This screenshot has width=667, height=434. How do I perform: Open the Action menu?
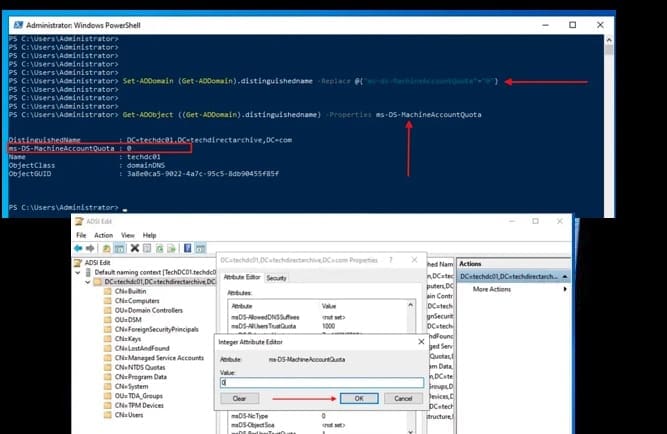click(x=103, y=235)
